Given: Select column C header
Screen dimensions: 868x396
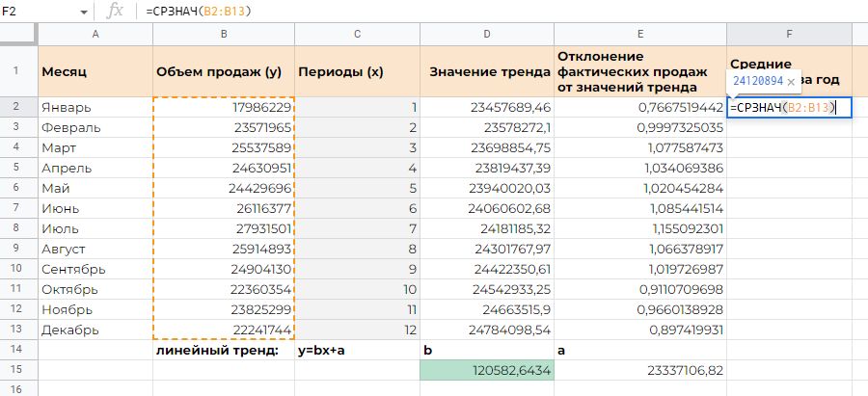Looking at the screenshot, I should [357, 35].
